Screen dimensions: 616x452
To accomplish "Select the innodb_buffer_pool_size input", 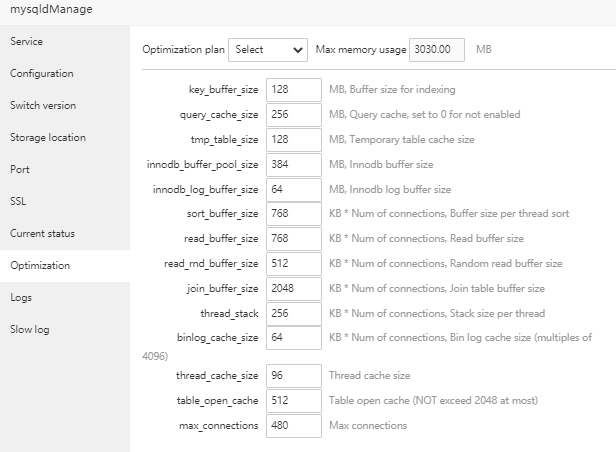I will pos(293,165).
